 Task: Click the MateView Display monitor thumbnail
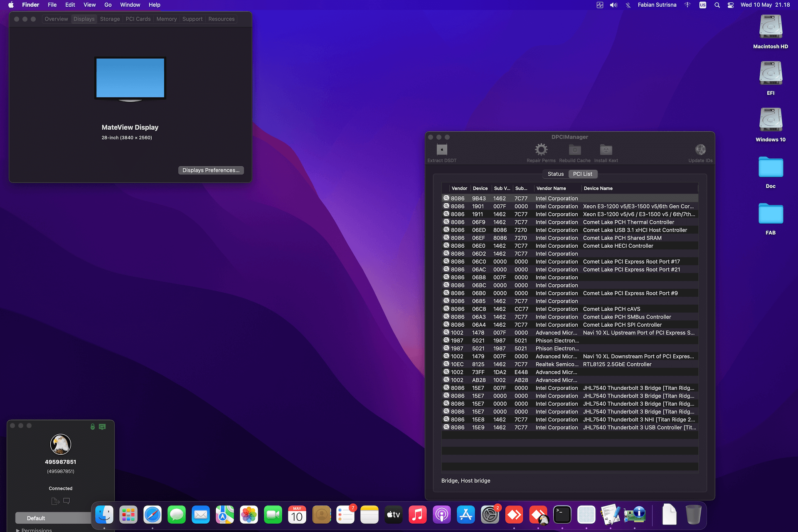pos(131,79)
